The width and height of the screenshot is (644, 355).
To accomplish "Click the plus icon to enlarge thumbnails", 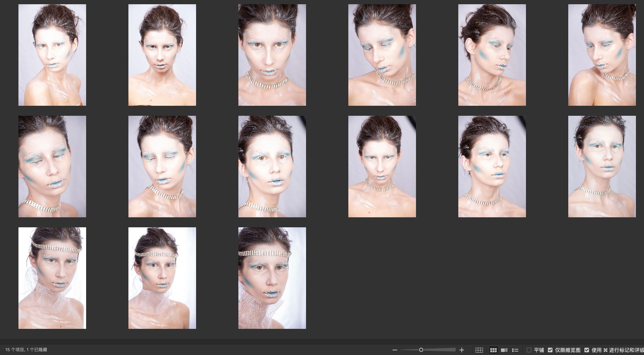I will (462, 350).
